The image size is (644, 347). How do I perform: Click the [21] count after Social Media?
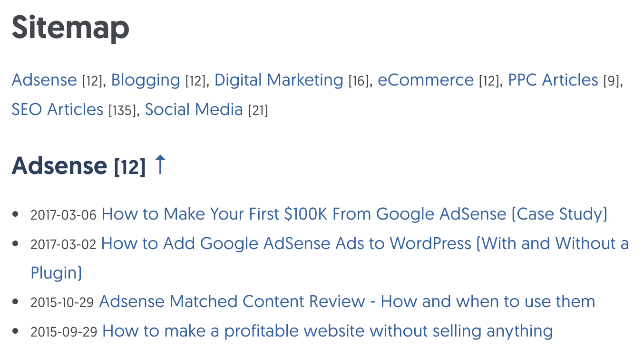pos(258,110)
